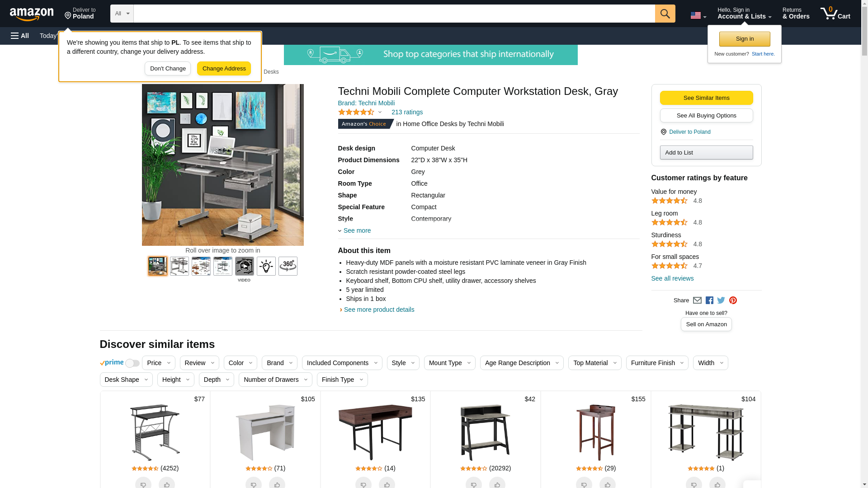Screen dimensions: 868x488
Task: Open the All departments search dropdown
Action: click(x=122, y=14)
